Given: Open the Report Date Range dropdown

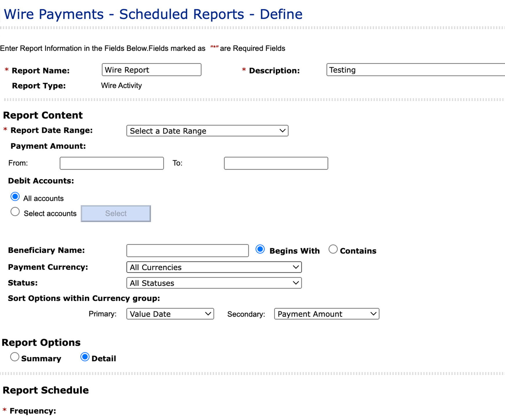Looking at the screenshot, I should point(207,131).
